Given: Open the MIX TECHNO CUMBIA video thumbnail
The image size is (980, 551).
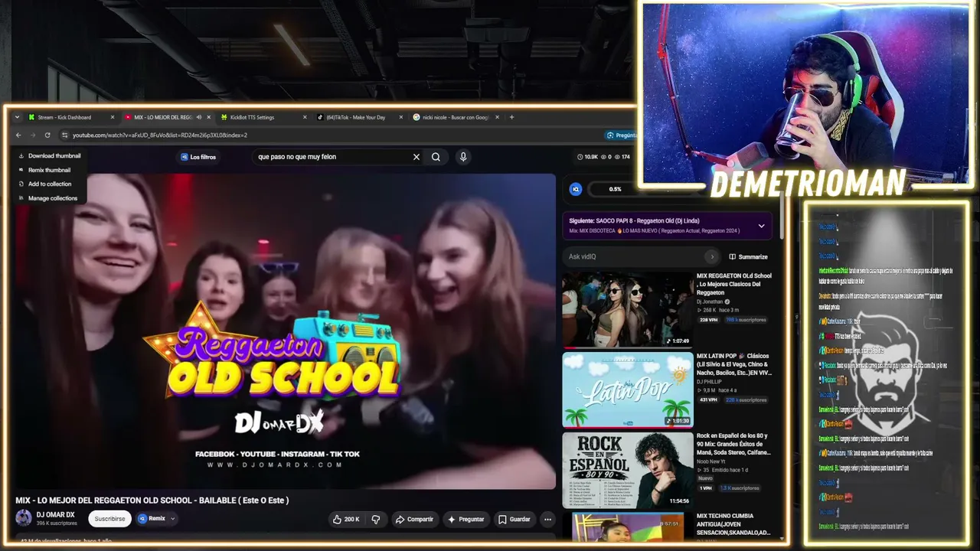Looking at the screenshot, I should 628,527.
